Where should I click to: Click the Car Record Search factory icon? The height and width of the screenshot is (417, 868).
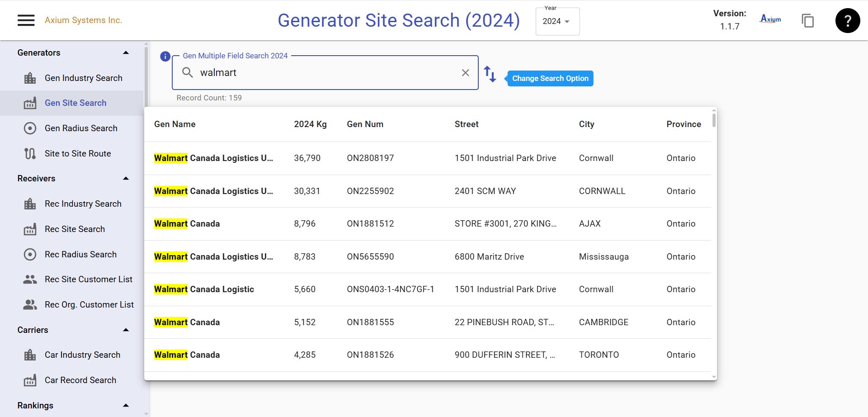pyautogui.click(x=30, y=380)
